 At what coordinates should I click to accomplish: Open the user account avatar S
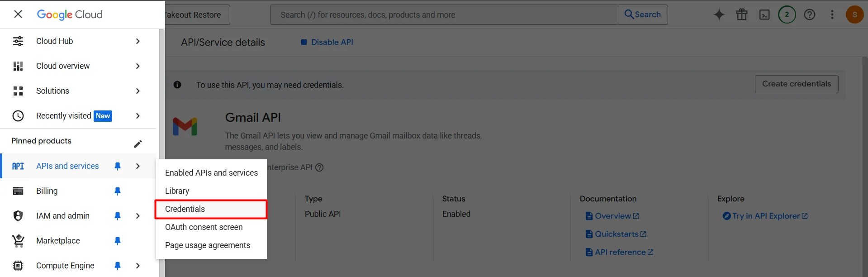pyautogui.click(x=855, y=14)
